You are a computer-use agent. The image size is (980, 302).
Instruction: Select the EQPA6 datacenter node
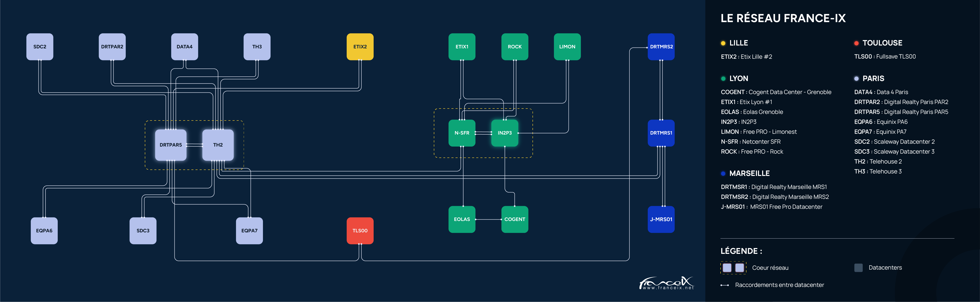(x=44, y=231)
